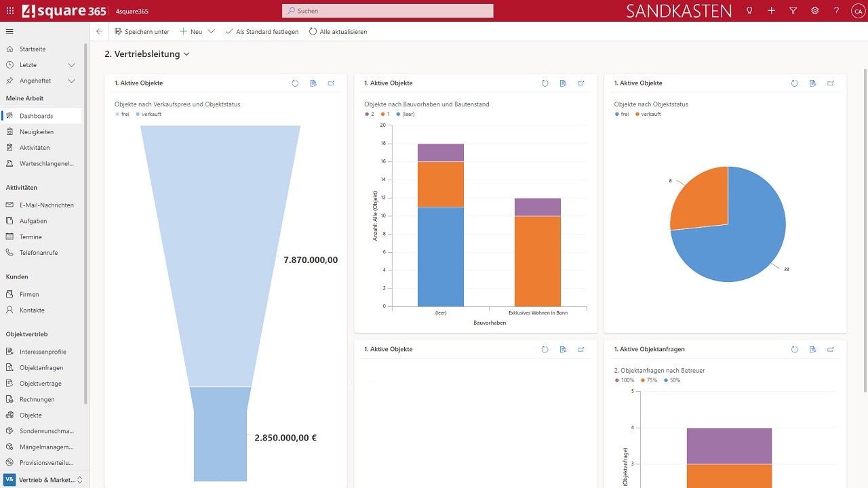
Task: Open Firmen in the sidebar
Action: 41,294
